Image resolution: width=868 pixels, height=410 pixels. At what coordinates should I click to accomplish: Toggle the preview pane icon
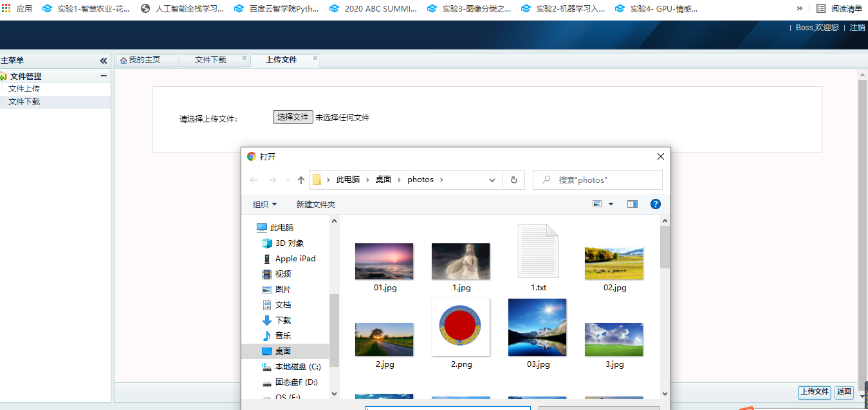pyautogui.click(x=632, y=204)
